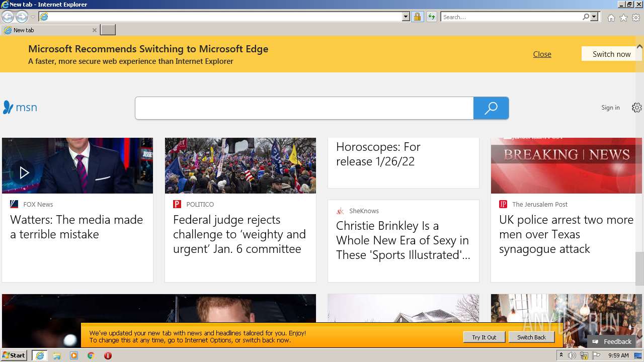Focus the msn web search field
The width and height of the screenshot is (644, 362).
click(x=304, y=108)
